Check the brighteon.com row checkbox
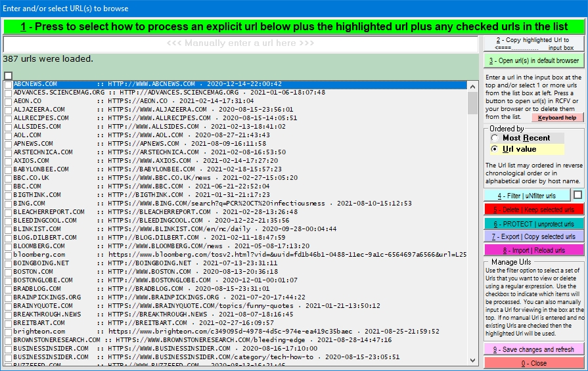 (x=9, y=332)
